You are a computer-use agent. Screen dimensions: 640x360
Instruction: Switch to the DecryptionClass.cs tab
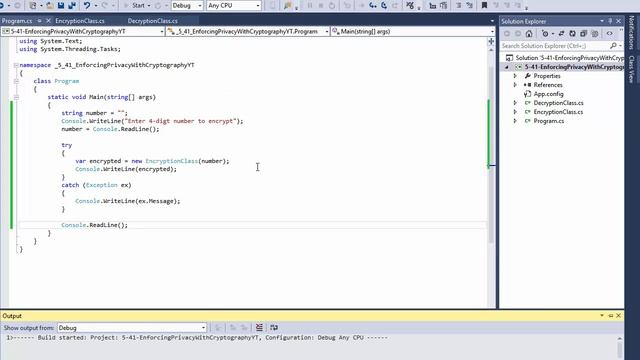pos(153,21)
